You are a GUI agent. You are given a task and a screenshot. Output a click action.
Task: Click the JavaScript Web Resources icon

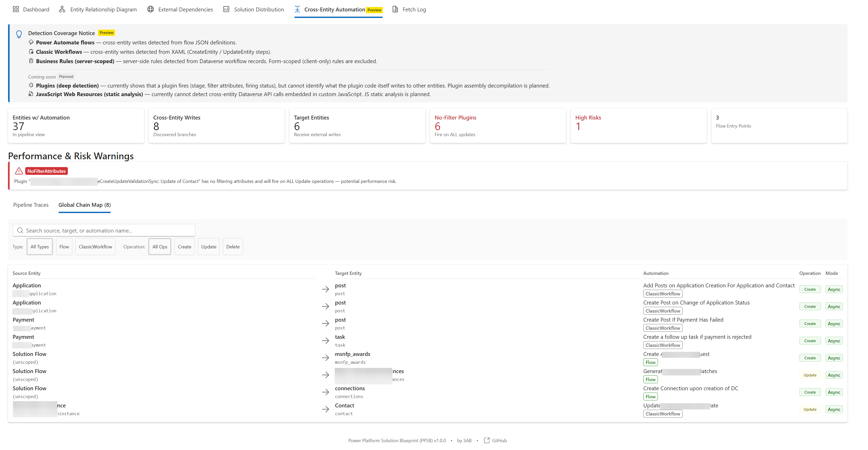pos(31,94)
